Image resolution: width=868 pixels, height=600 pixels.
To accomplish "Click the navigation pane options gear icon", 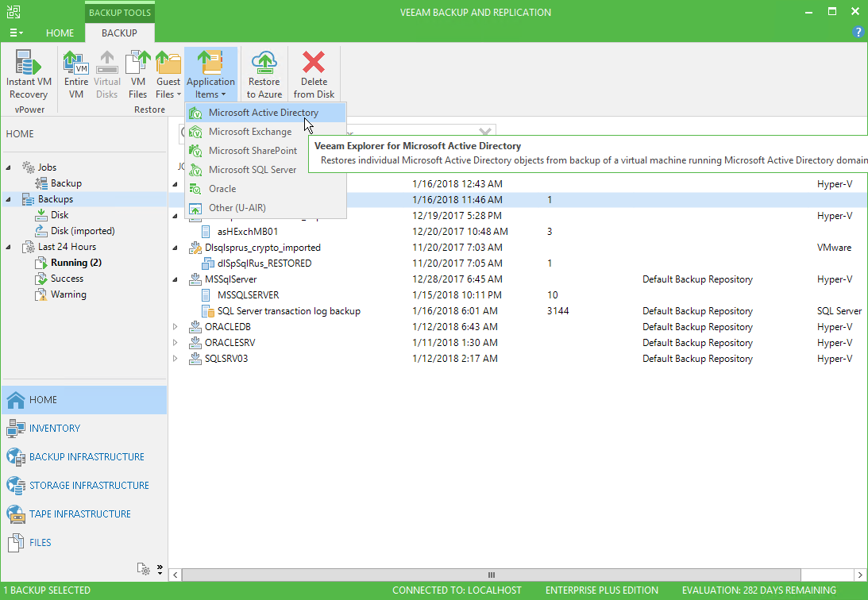I will pyautogui.click(x=144, y=568).
